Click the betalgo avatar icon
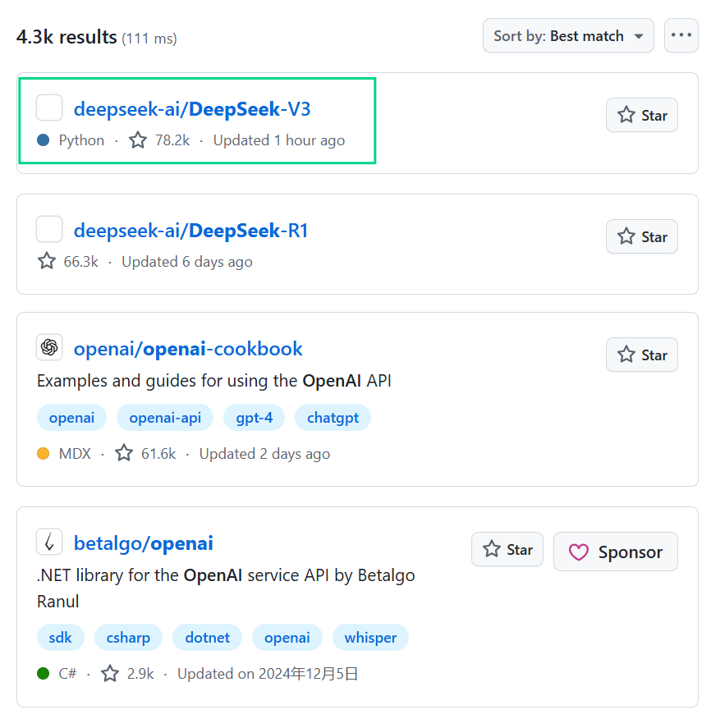 49,542
